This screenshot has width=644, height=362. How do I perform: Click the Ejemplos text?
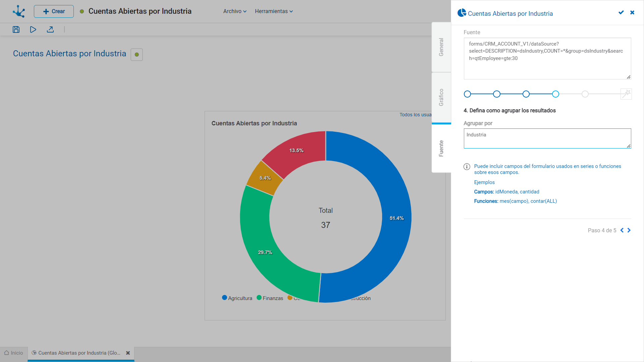[484, 182]
